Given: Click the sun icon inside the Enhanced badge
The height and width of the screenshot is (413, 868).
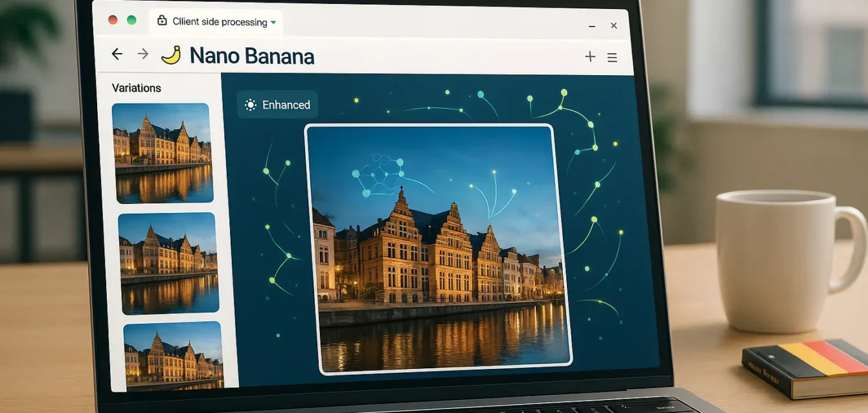Looking at the screenshot, I should click(249, 104).
